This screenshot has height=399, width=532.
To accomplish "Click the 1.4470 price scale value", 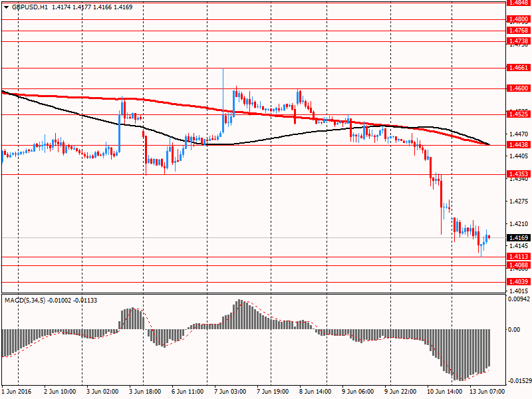I will pyautogui.click(x=519, y=134).
